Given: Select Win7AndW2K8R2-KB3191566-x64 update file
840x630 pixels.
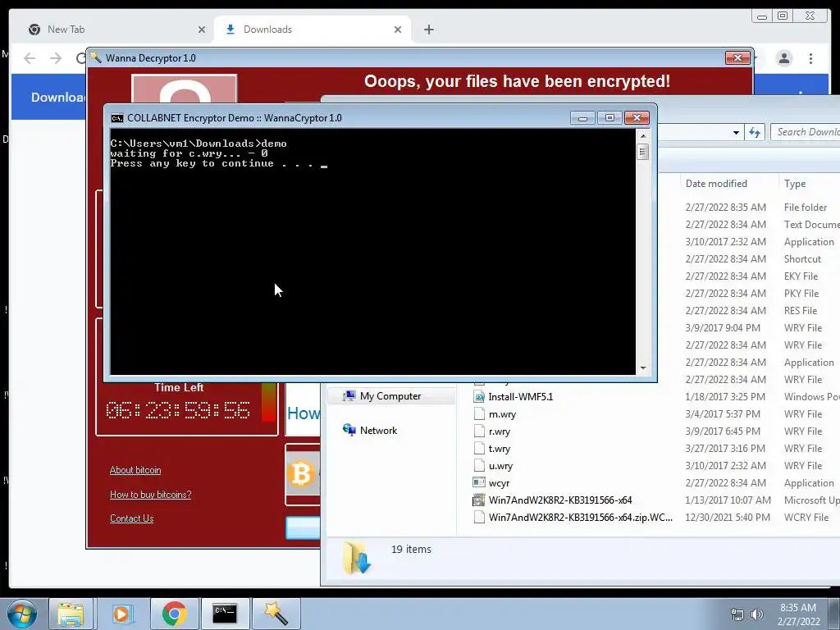Looking at the screenshot, I should pos(559,500).
